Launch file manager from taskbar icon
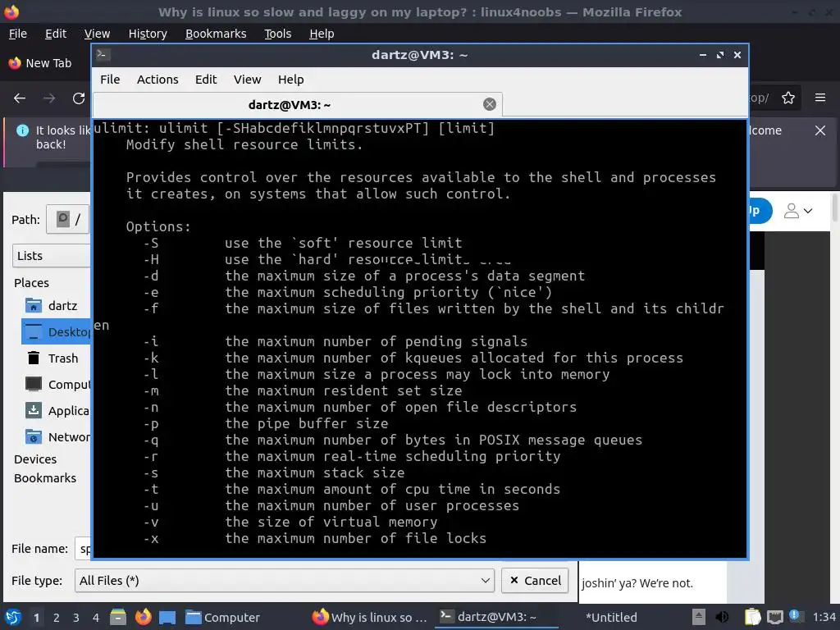 click(118, 617)
